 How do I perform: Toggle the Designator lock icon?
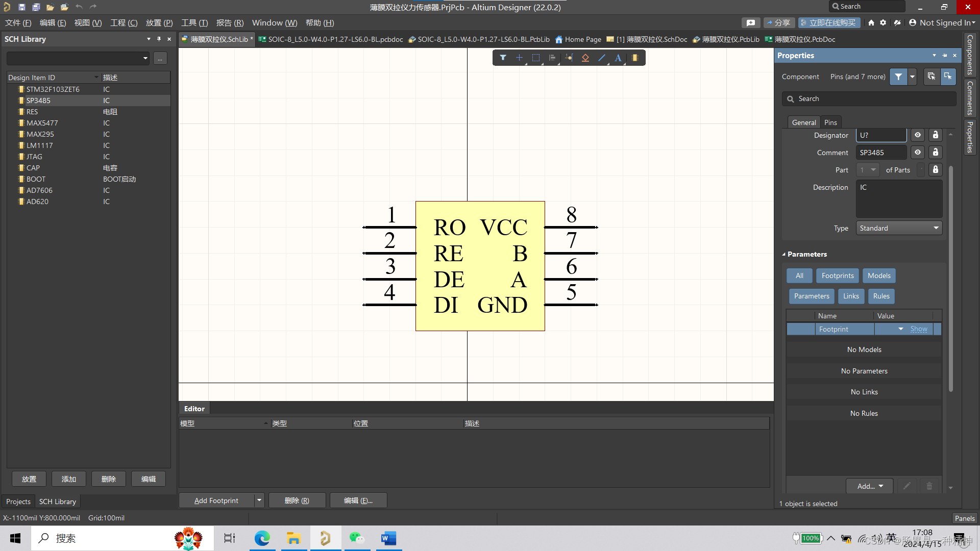coord(935,135)
